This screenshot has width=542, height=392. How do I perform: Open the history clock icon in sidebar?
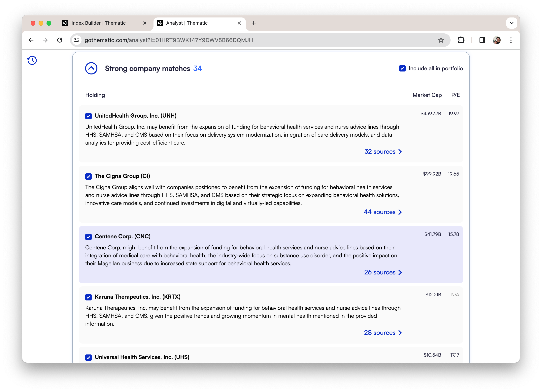point(32,60)
